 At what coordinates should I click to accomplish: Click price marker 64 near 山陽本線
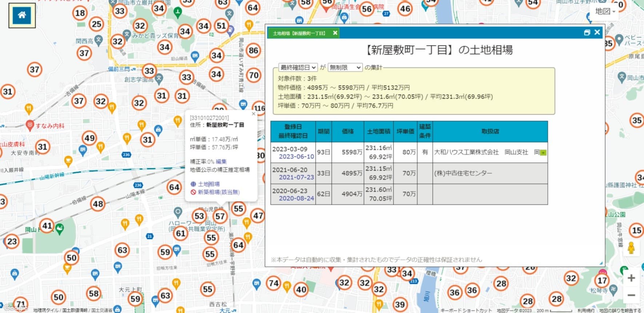click(x=174, y=187)
